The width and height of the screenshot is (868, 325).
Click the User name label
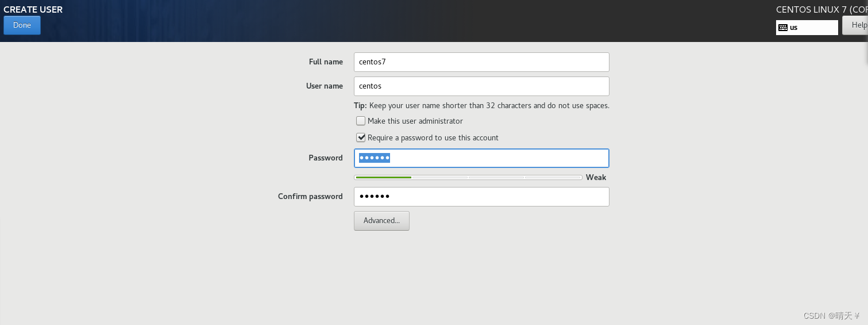click(x=325, y=86)
